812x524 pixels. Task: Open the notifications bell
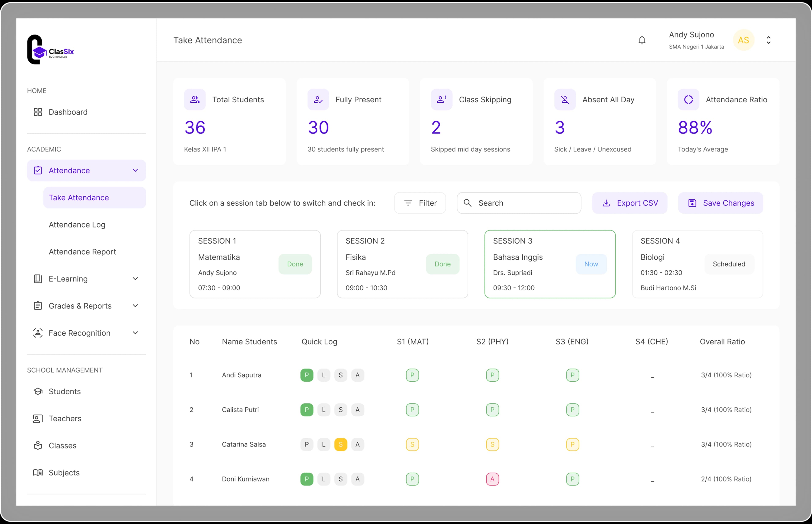point(642,40)
